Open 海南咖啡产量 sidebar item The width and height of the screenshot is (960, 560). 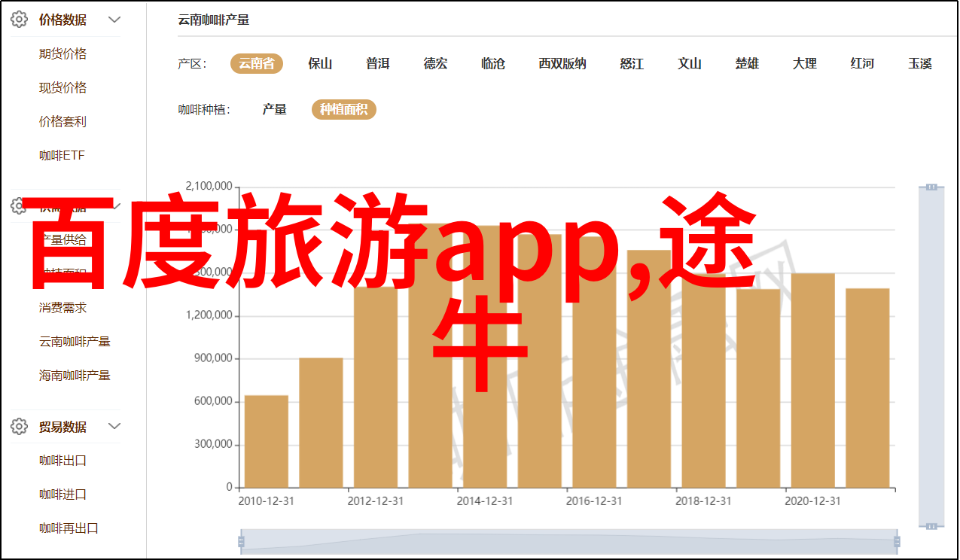75,375
